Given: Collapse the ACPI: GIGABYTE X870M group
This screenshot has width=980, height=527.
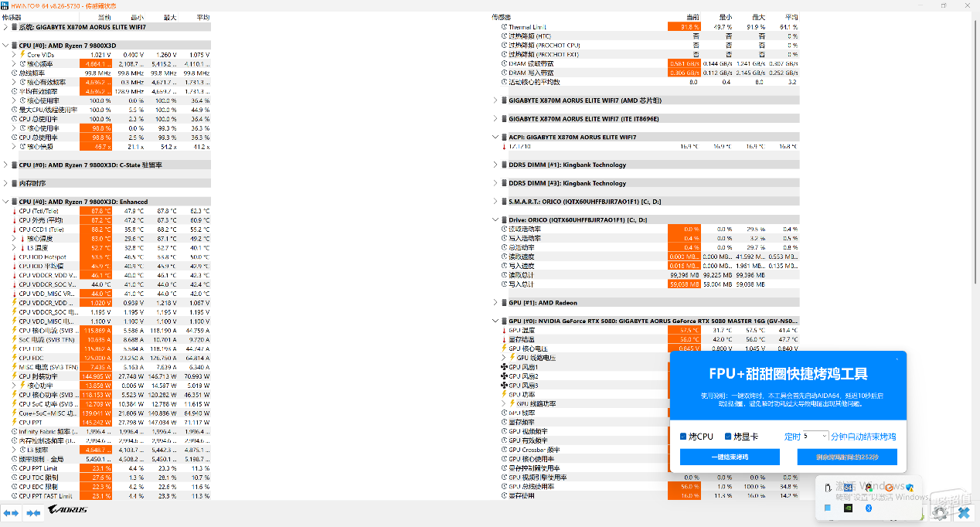Looking at the screenshot, I should (x=495, y=137).
